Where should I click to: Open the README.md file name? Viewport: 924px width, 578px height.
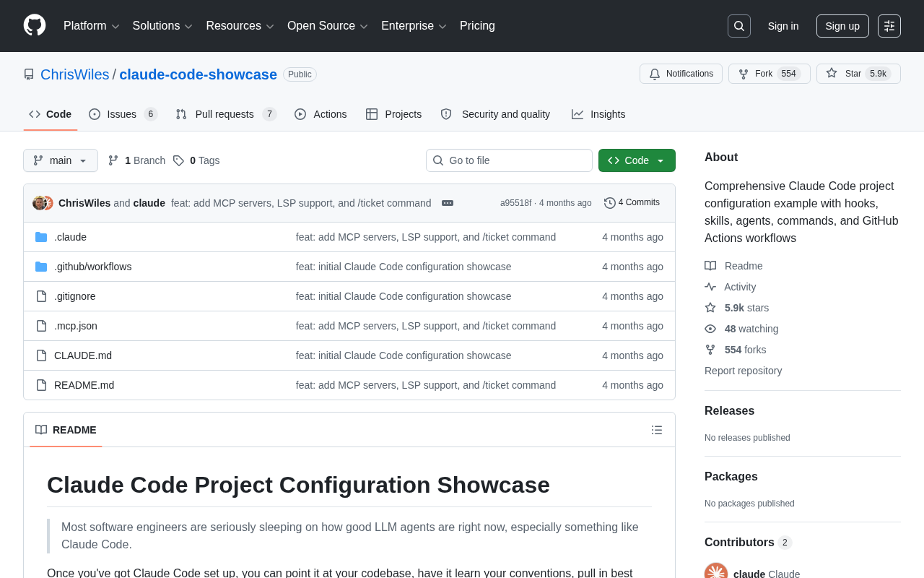(x=84, y=385)
